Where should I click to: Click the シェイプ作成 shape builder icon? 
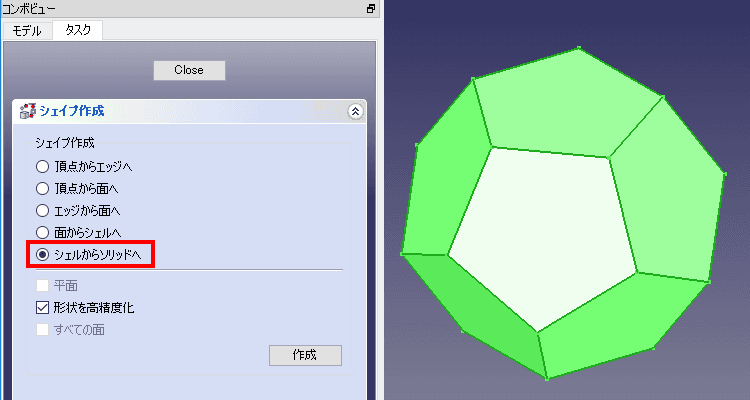[x=28, y=111]
